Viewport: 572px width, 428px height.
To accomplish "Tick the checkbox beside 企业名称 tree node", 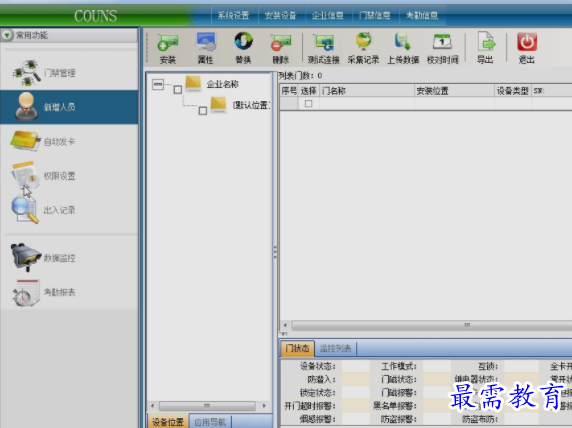I will [178, 89].
